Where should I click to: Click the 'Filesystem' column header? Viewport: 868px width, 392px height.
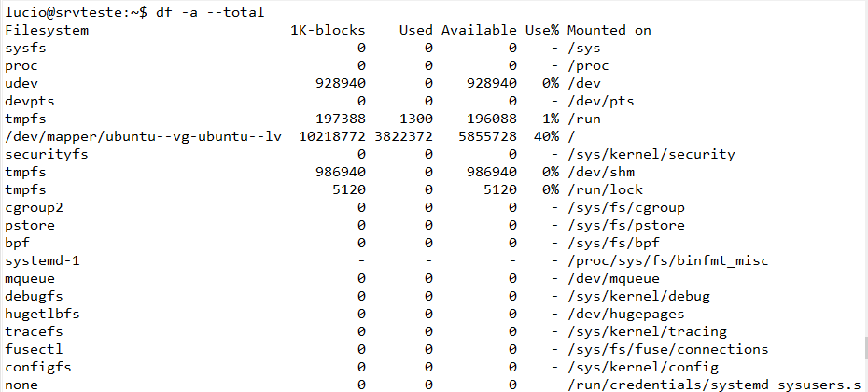(x=44, y=30)
